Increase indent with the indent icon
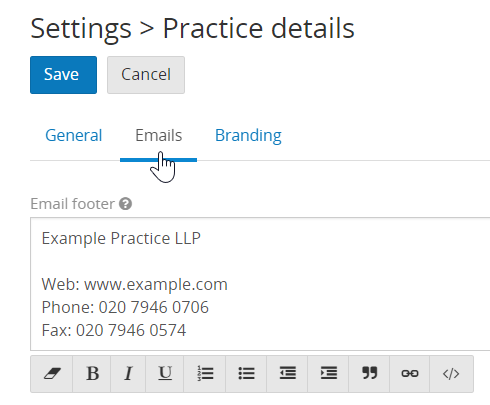 (328, 374)
